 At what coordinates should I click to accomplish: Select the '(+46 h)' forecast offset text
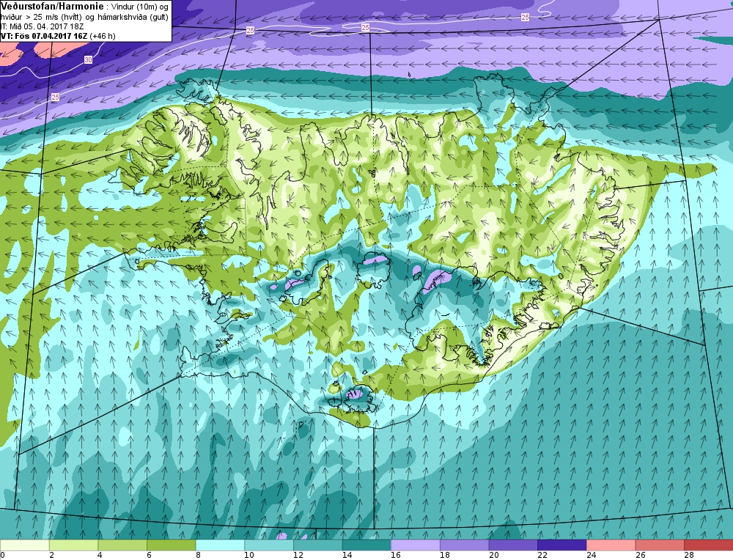pos(103,36)
